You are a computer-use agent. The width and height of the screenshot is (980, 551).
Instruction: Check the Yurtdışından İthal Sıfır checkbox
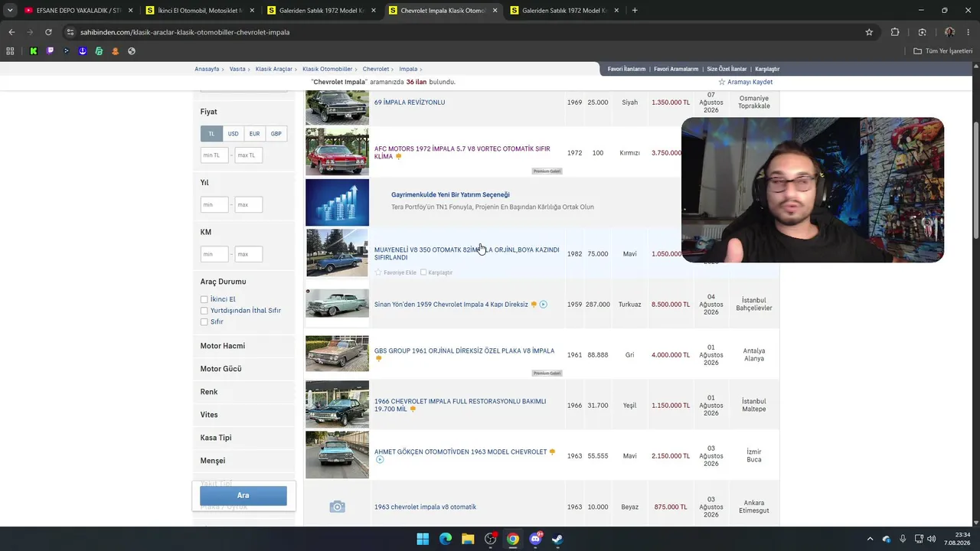pos(204,311)
